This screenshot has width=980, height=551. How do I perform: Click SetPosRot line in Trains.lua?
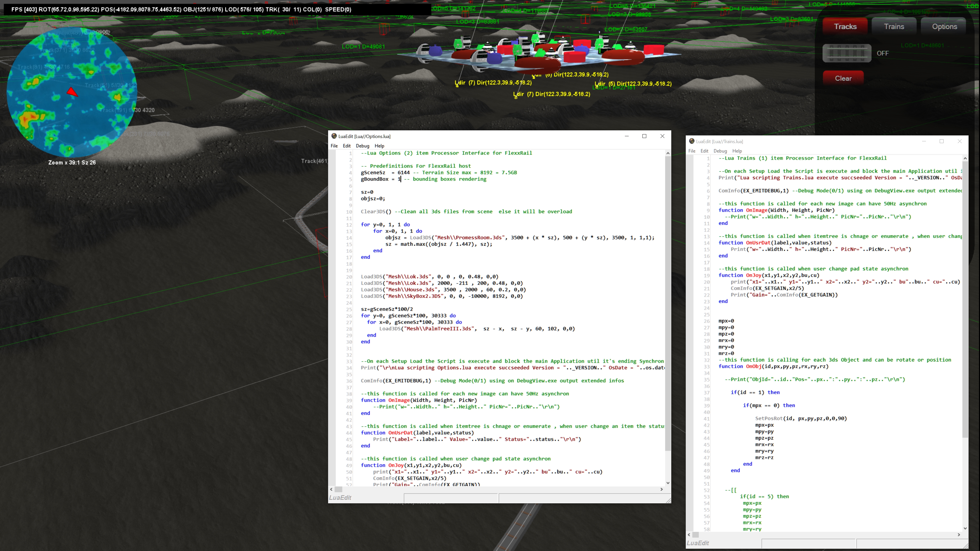point(801,419)
